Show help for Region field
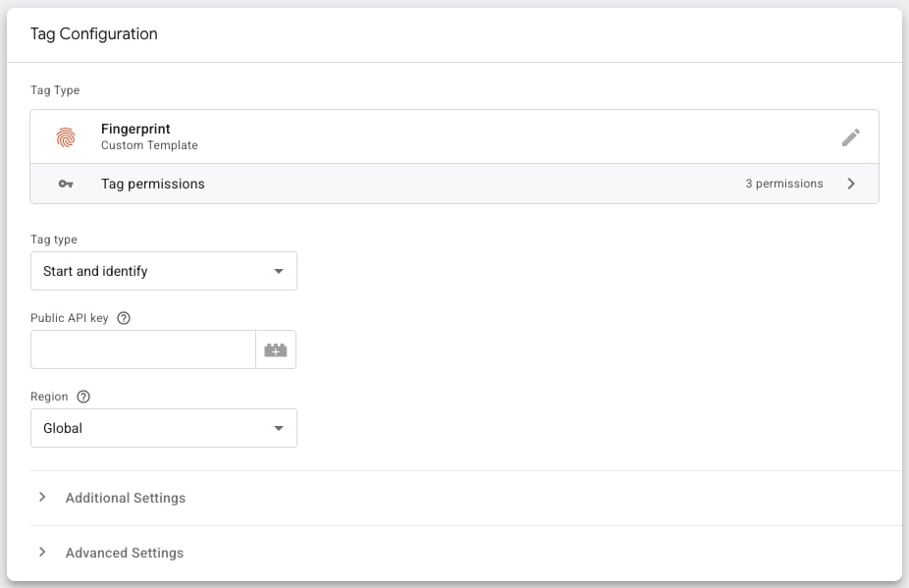This screenshot has width=909, height=588. 83,397
